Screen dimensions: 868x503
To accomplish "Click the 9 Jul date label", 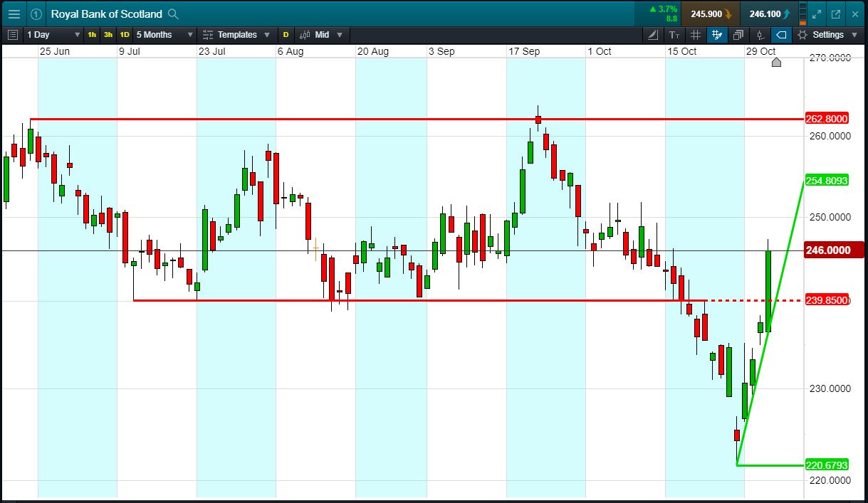I will [x=131, y=51].
